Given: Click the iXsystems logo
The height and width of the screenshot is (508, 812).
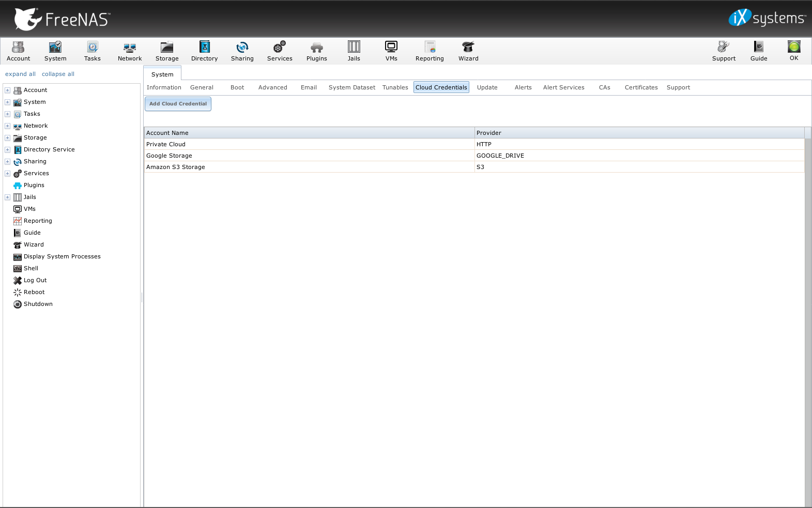Looking at the screenshot, I should [x=767, y=18].
